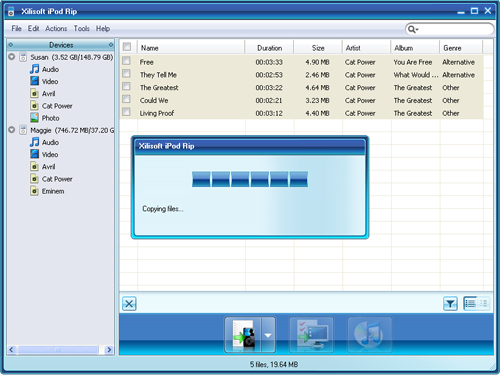Switch to thumbnail view mode
500x375 pixels.
483,304
